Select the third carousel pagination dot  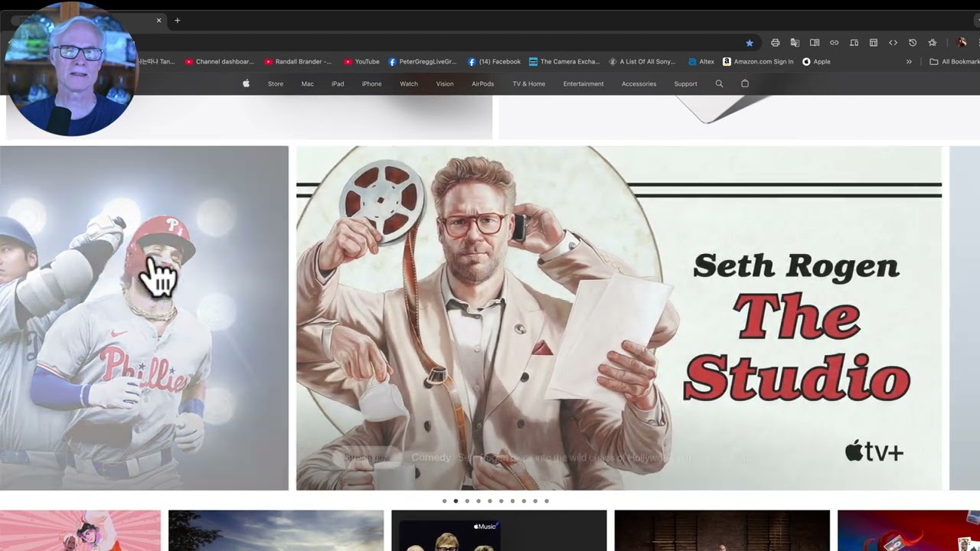467,501
